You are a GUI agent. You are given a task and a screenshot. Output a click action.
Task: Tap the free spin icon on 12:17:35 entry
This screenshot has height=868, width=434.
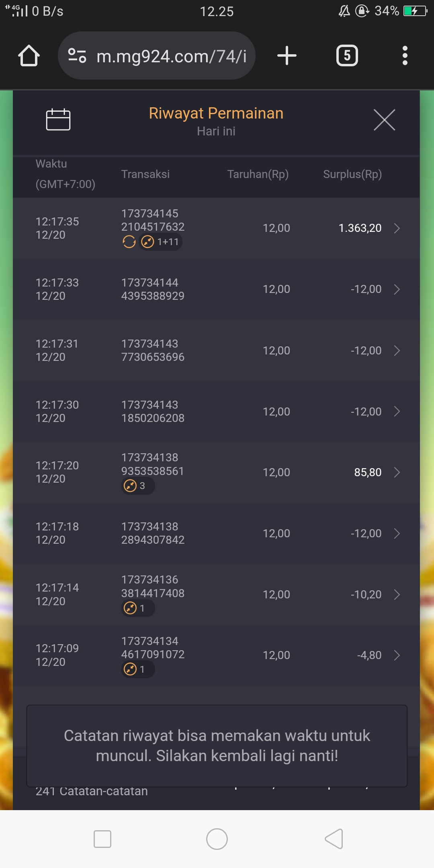click(129, 242)
